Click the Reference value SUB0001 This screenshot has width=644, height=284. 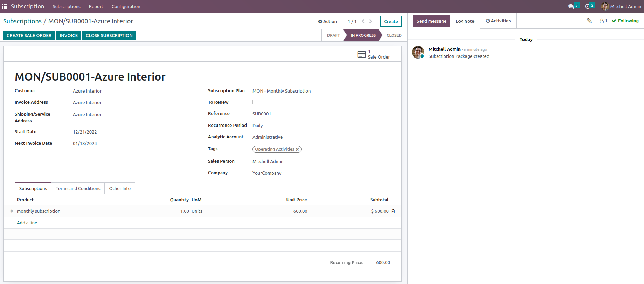click(262, 114)
